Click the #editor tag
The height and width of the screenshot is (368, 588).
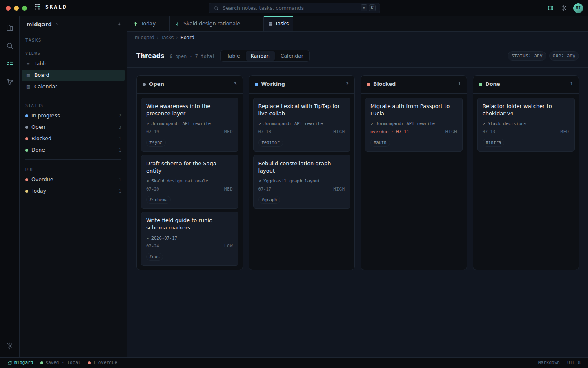[x=270, y=143]
